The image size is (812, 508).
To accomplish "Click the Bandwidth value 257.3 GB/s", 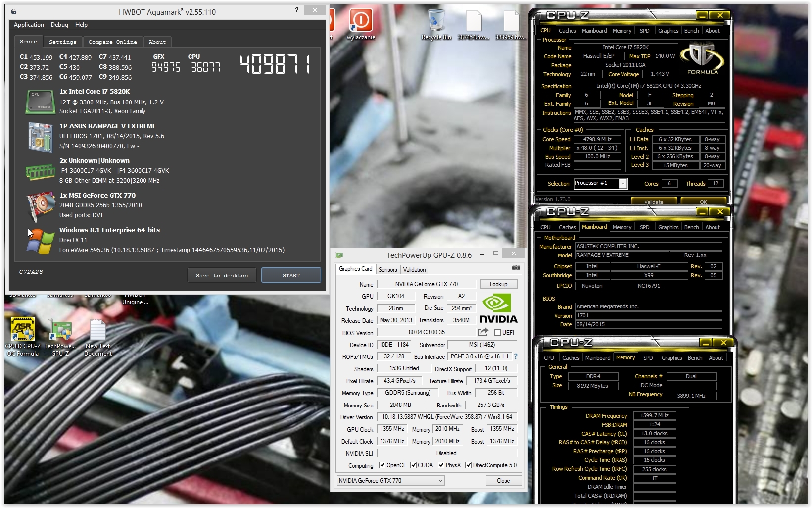I will 491,405.
